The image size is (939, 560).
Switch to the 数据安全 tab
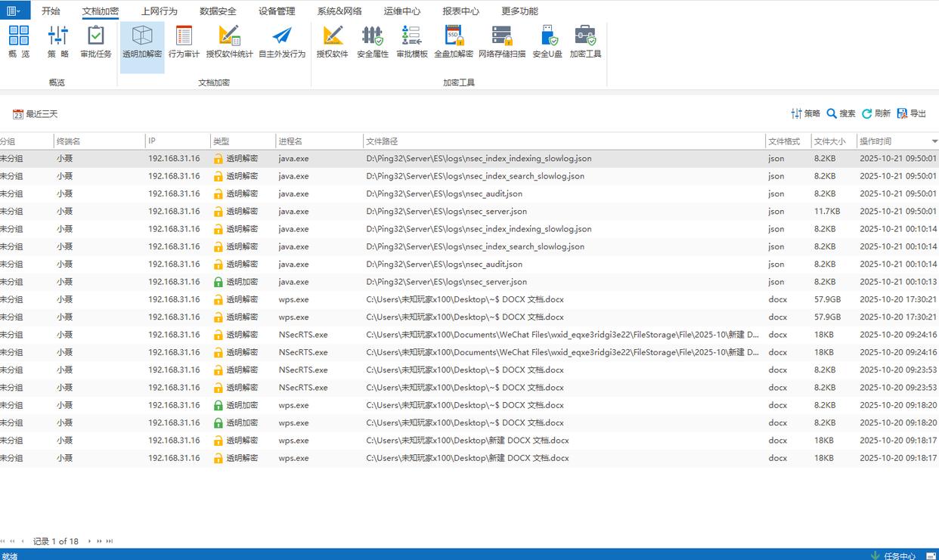(218, 11)
